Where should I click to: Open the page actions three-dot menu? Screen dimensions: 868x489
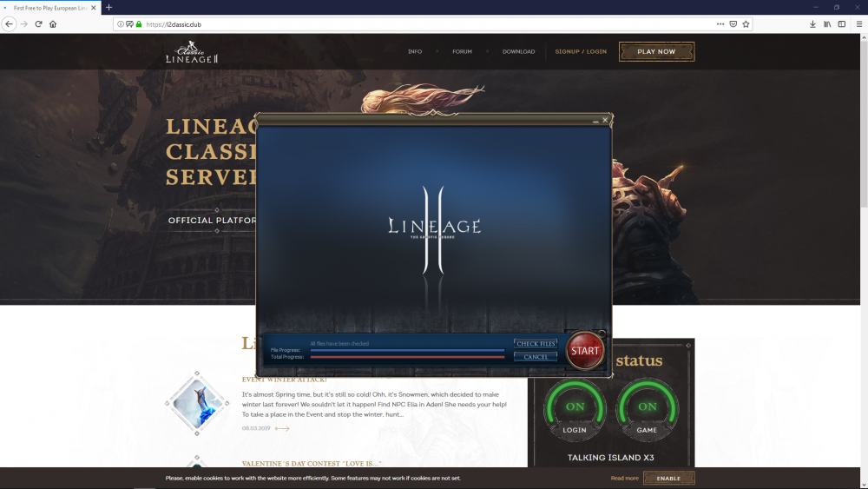(720, 23)
